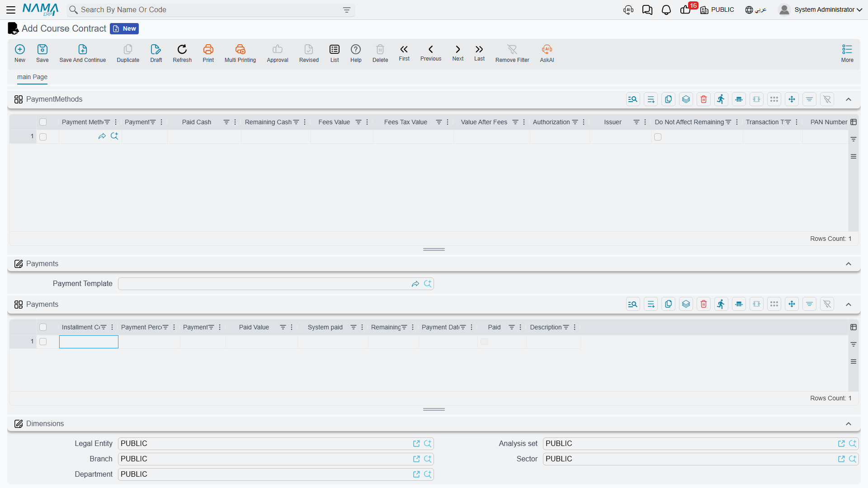Switch language to Arabic
This screenshot has width=868, height=488.
(756, 9)
